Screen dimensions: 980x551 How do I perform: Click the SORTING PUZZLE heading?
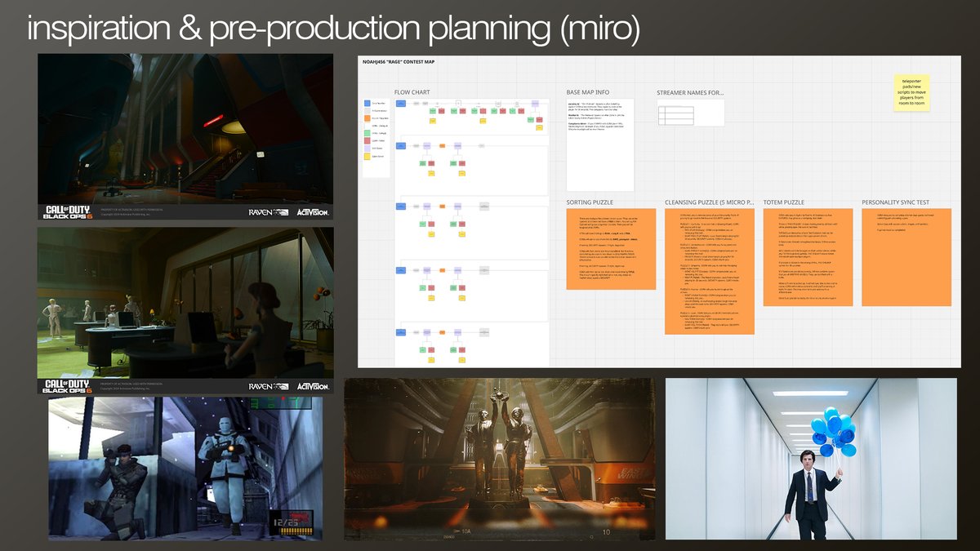click(589, 202)
